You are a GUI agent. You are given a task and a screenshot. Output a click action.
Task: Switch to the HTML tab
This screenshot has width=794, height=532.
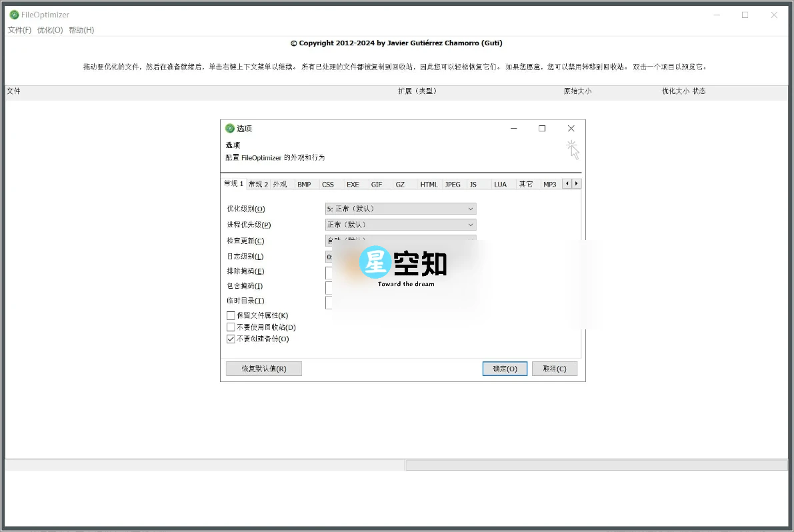[429, 184]
